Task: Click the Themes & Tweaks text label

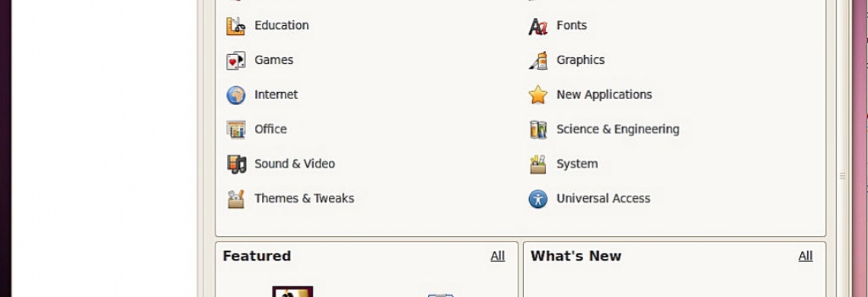Action: tap(304, 198)
